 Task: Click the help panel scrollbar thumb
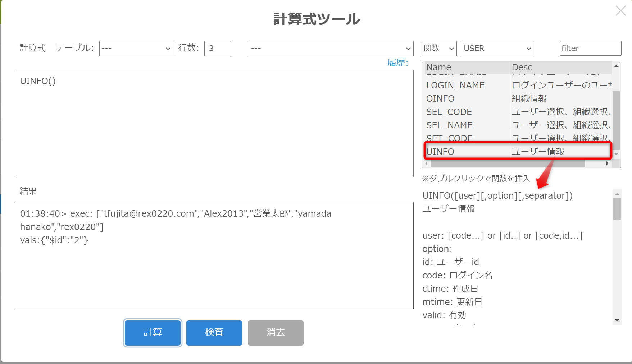[617, 209]
